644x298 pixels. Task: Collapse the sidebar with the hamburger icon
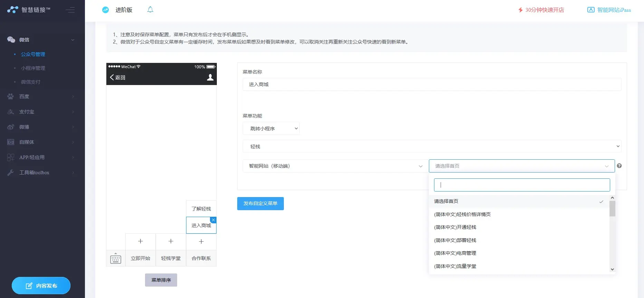point(70,10)
